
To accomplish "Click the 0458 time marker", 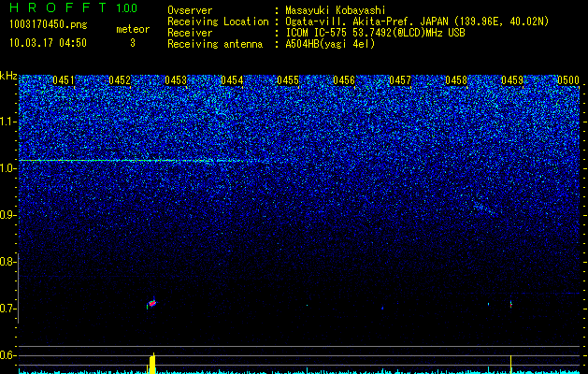I will 456,80.
